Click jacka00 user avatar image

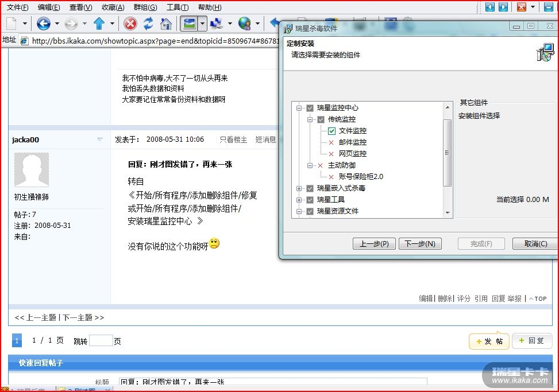(x=32, y=170)
